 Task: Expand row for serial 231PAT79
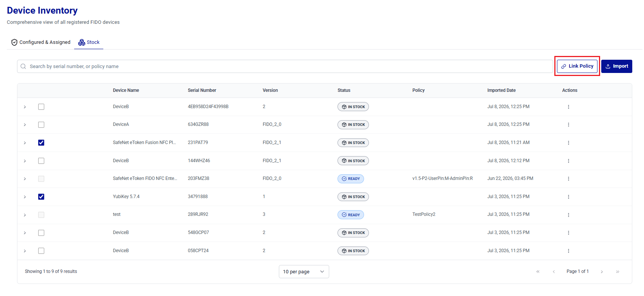25,143
